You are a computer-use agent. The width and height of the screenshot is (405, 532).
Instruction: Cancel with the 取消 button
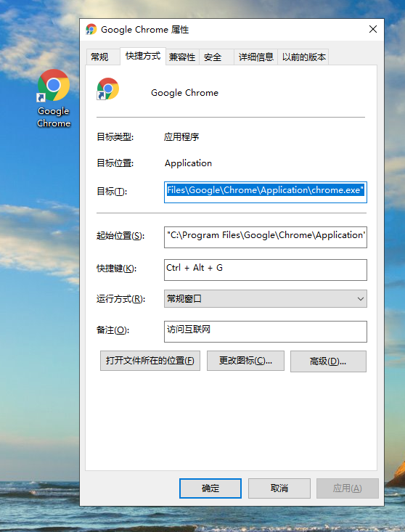coord(279,488)
